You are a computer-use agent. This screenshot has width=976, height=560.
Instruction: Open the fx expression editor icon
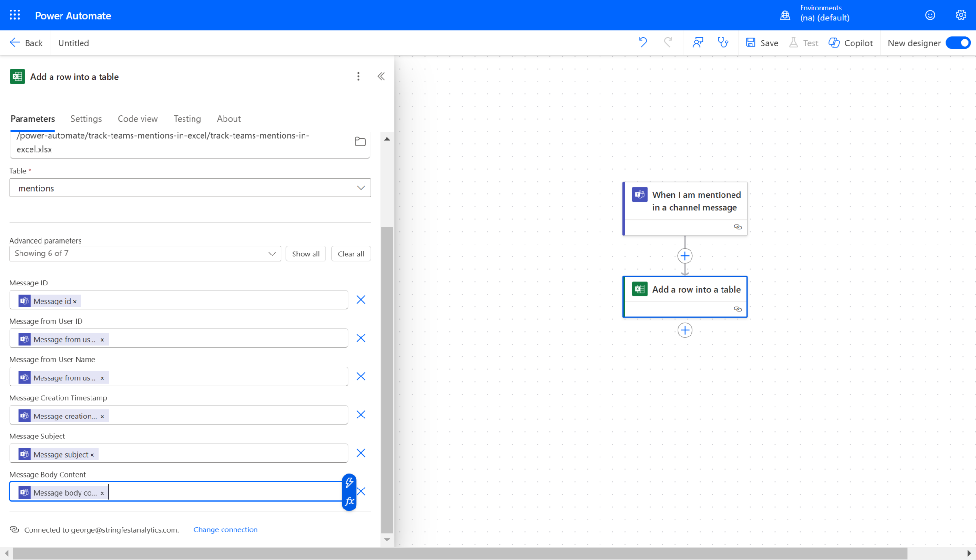click(349, 501)
